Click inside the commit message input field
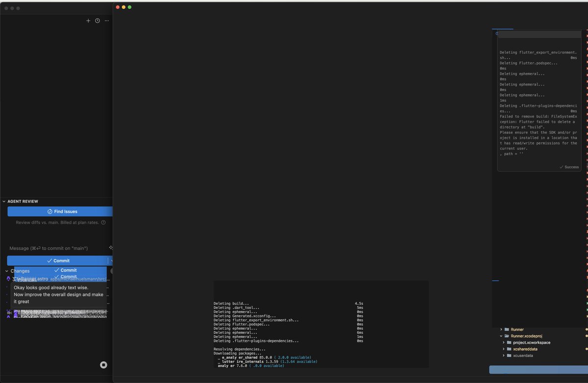Viewport: 588px width, 383px height. 54,248
